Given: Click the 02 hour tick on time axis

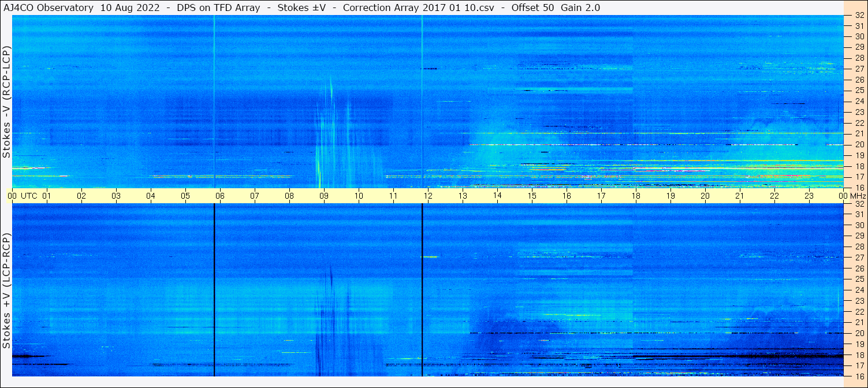Looking at the screenshot, I should click(x=81, y=196).
